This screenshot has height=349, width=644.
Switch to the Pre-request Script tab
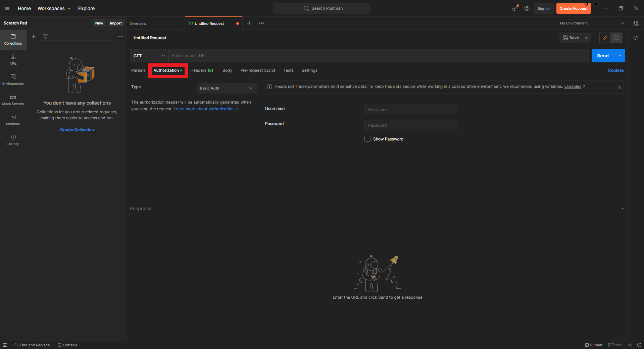[257, 70]
